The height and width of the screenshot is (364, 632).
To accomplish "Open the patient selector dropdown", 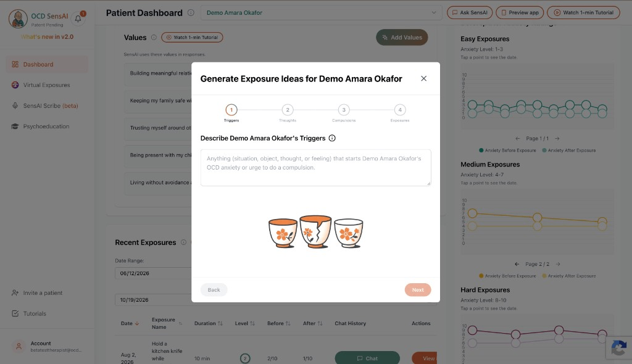I will click(321, 13).
